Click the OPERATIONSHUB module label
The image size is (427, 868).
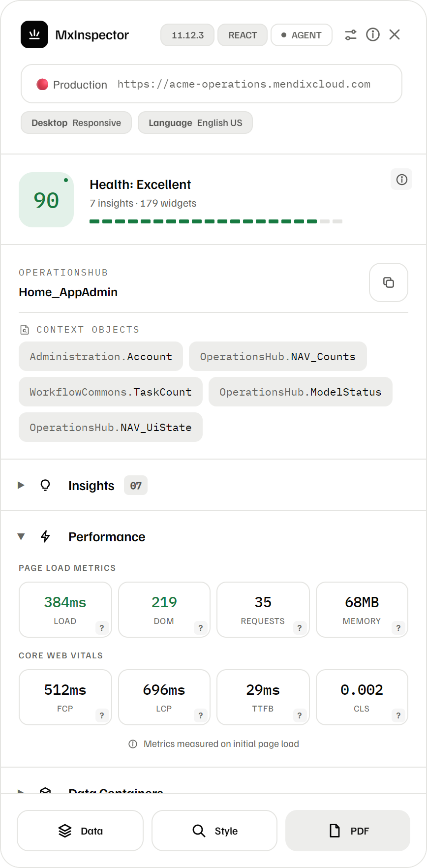click(x=63, y=273)
